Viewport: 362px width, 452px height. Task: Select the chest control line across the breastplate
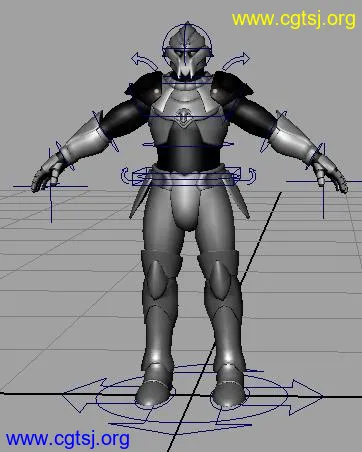tap(187, 116)
